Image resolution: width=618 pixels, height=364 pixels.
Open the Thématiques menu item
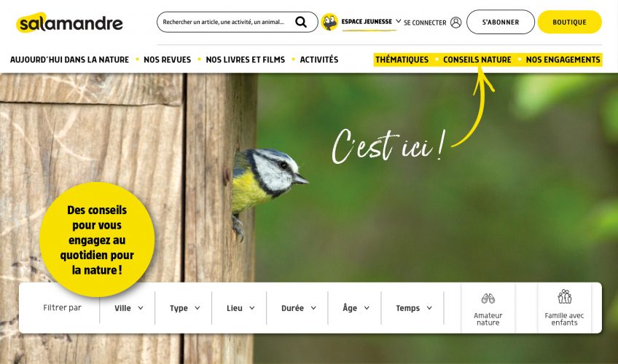coord(402,60)
